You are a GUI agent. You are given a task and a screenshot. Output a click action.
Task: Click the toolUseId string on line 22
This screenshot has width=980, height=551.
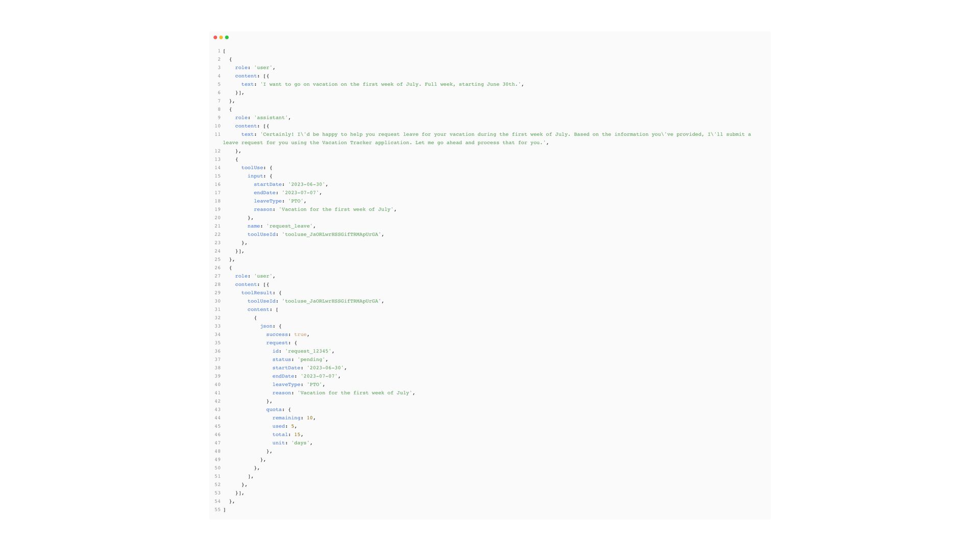pos(332,235)
